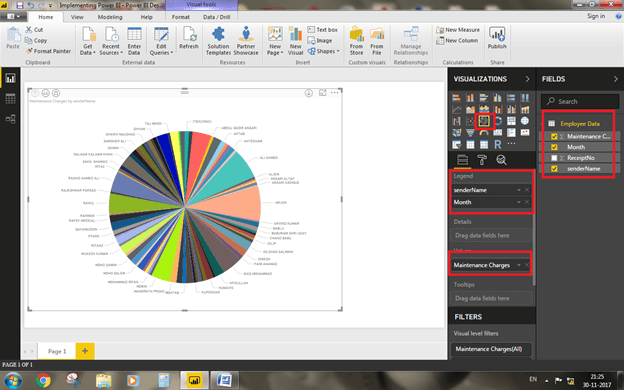Open the Edit Queries dropdown
Viewport: 624px width, 390px height.
click(x=161, y=41)
